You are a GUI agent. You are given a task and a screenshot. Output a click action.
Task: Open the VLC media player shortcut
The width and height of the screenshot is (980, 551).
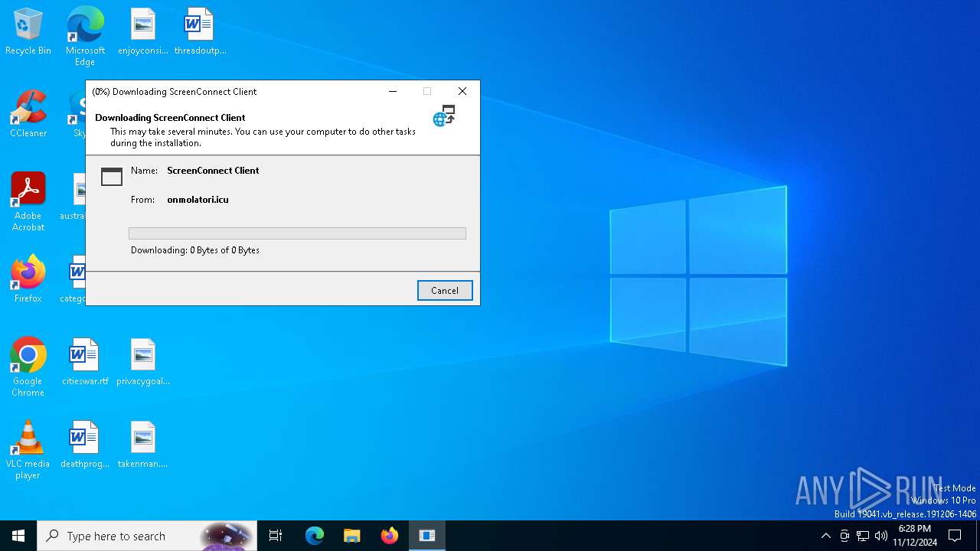click(x=28, y=450)
